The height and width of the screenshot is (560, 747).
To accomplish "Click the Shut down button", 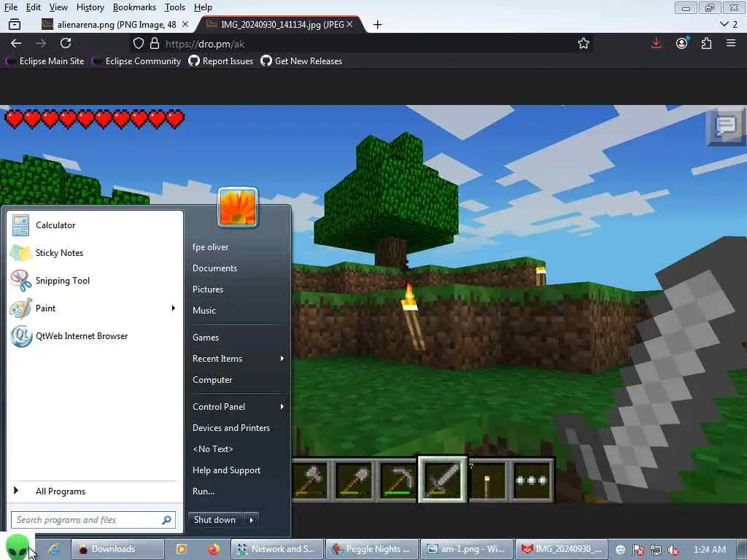I will 215,520.
